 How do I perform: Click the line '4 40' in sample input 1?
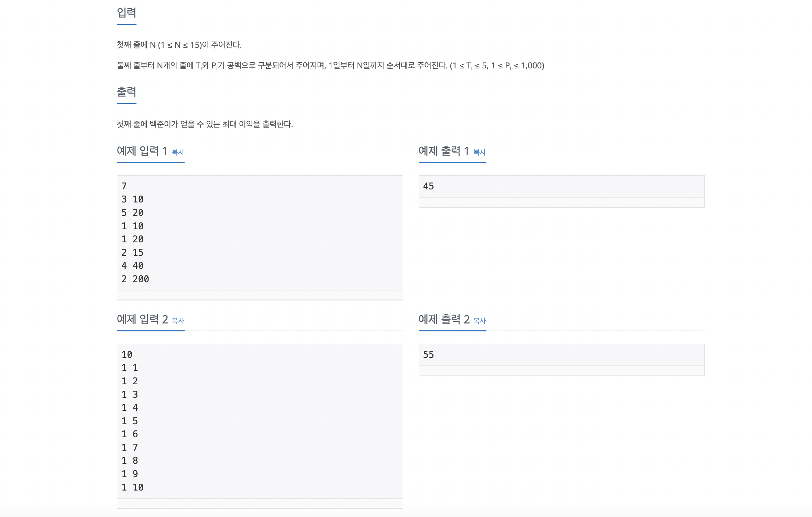pos(132,266)
